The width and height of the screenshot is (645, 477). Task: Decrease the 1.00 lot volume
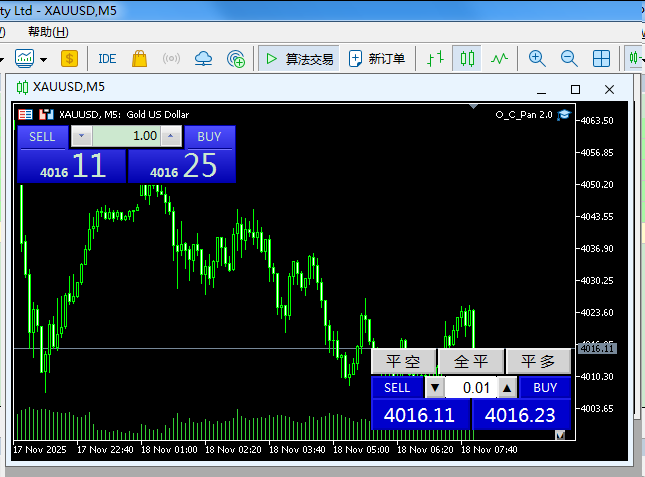[81, 136]
